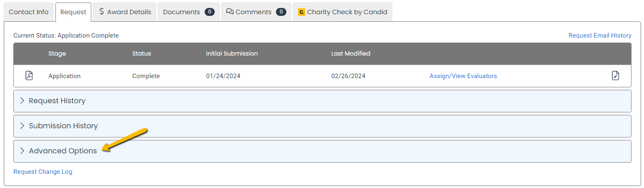Switch to the Contact Info tab
Image resolution: width=644 pixels, height=188 pixels.
point(29,12)
